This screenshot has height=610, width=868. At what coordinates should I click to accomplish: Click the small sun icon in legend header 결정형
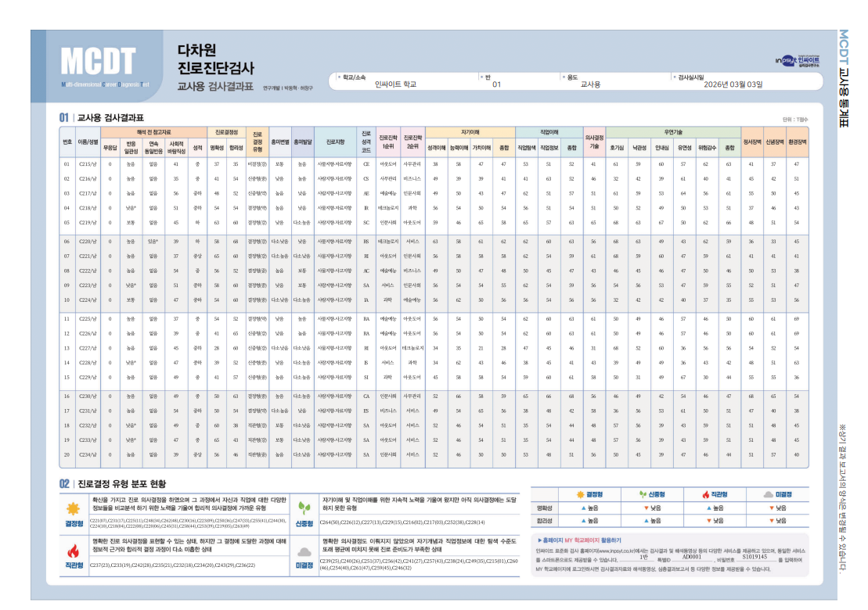tap(580, 494)
